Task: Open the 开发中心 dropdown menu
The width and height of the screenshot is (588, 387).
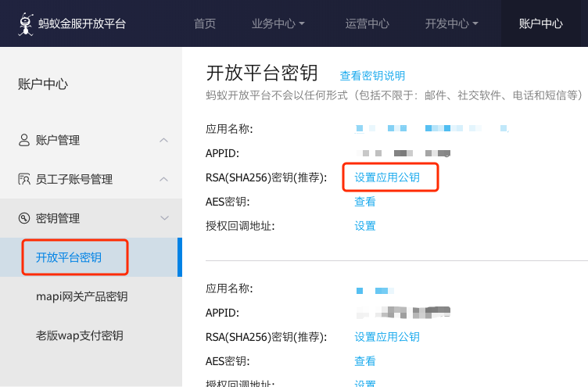Action: 451,23
